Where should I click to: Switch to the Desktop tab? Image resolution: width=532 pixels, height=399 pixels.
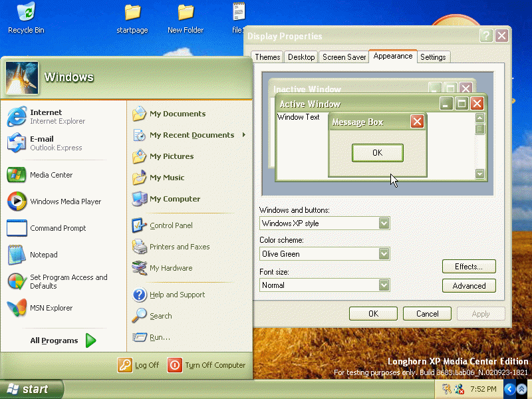click(301, 57)
